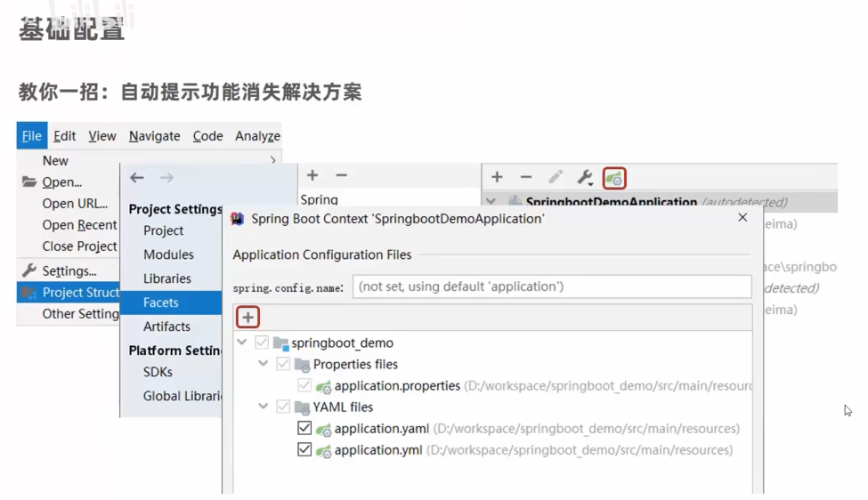Toggle the Properties files checkbox
Screen dimensions: 868x500
[x=283, y=364]
